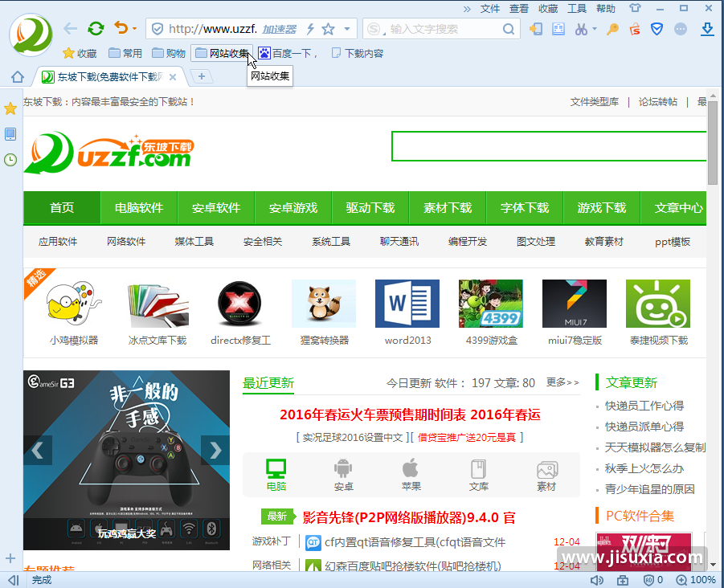Open 字体下载 navigation tab
This screenshot has height=588, width=724.
coord(525,208)
